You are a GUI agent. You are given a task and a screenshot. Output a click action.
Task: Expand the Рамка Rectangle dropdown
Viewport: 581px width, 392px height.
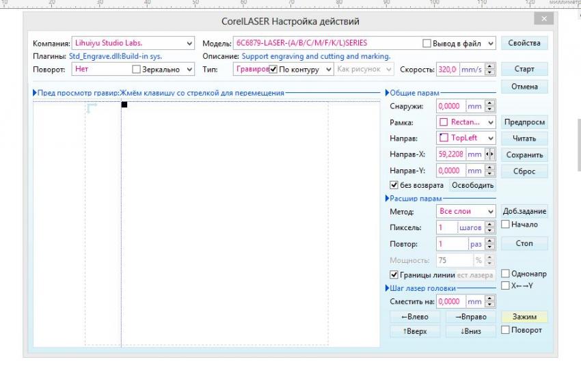coord(490,122)
